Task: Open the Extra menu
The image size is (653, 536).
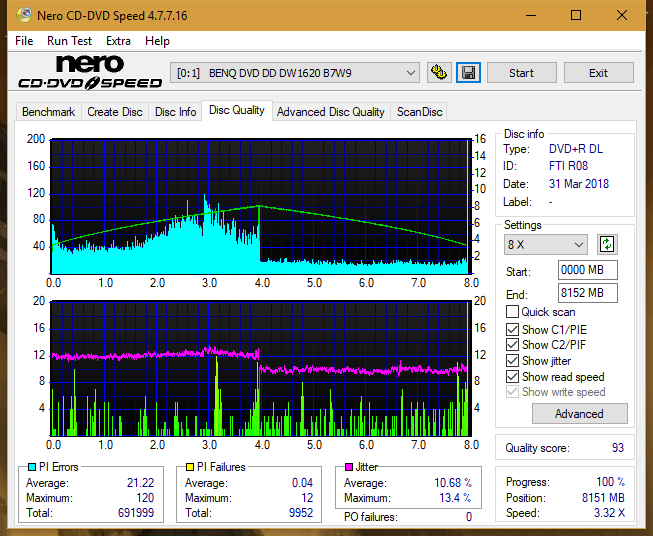Action: coord(118,41)
